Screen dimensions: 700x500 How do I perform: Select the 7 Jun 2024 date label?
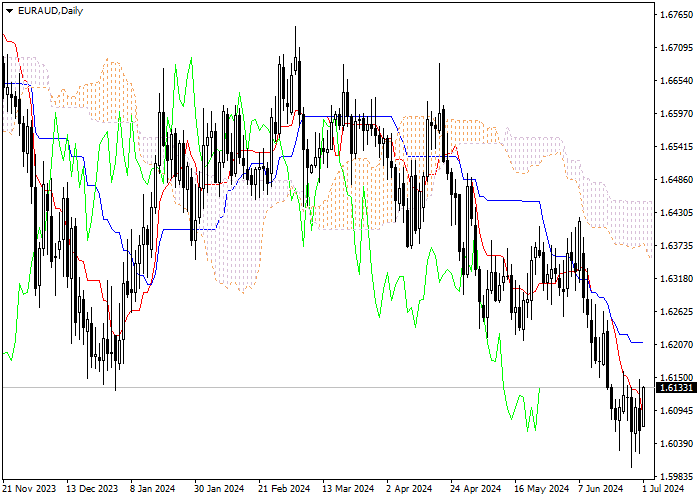coord(600,489)
